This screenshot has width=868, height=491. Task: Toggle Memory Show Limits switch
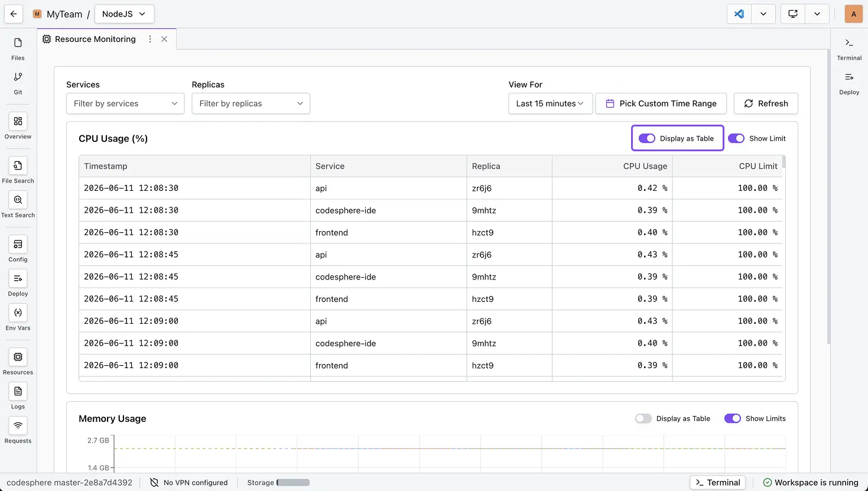pos(733,418)
